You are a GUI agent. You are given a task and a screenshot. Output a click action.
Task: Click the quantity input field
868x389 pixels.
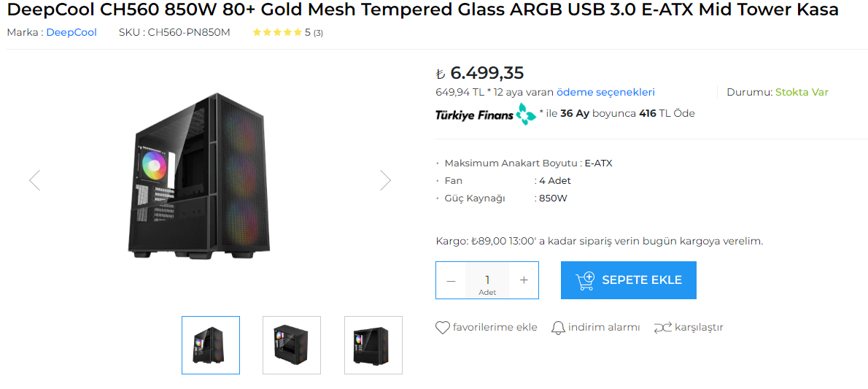coord(487,280)
